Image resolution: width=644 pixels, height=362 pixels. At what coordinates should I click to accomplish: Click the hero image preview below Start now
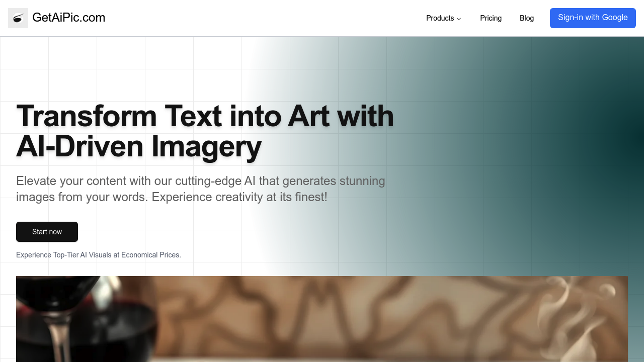[x=322, y=319]
